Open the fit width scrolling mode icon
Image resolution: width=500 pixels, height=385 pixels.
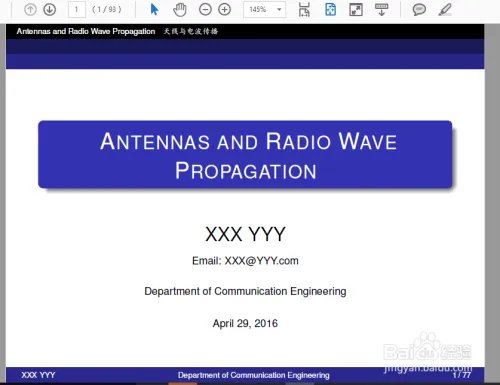pos(304,9)
